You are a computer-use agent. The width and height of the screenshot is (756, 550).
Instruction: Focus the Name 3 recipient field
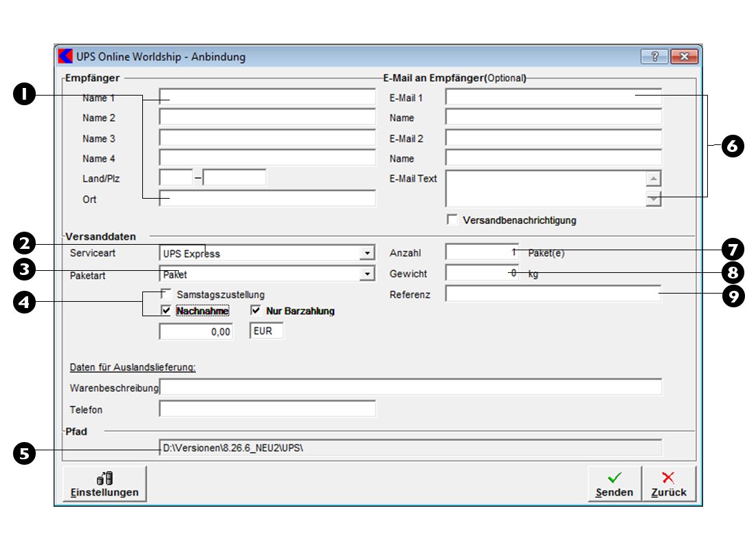tap(267, 138)
